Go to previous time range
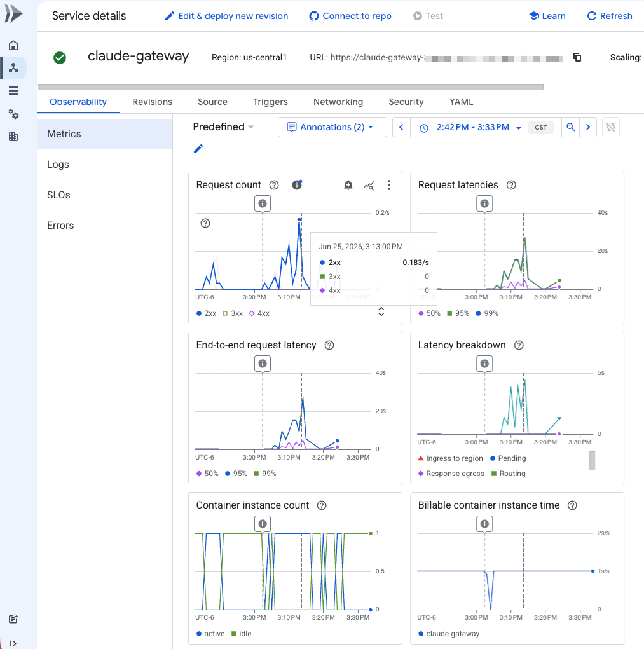 click(x=401, y=127)
